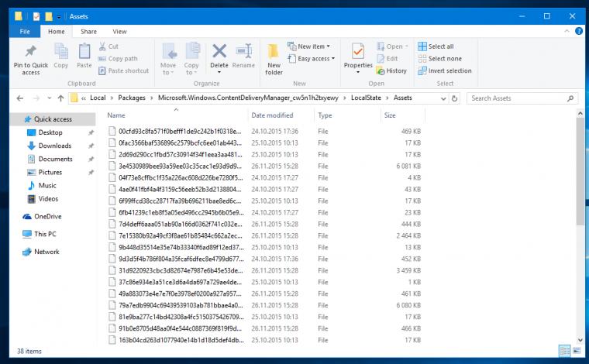Open Desktop in navigation pane
This screenshot has width=589, height=364.
tap(50, 132)
